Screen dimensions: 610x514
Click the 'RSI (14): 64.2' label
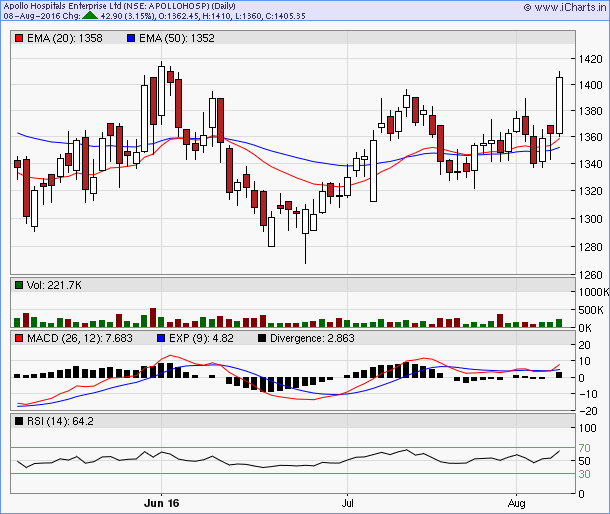(60, 421)
